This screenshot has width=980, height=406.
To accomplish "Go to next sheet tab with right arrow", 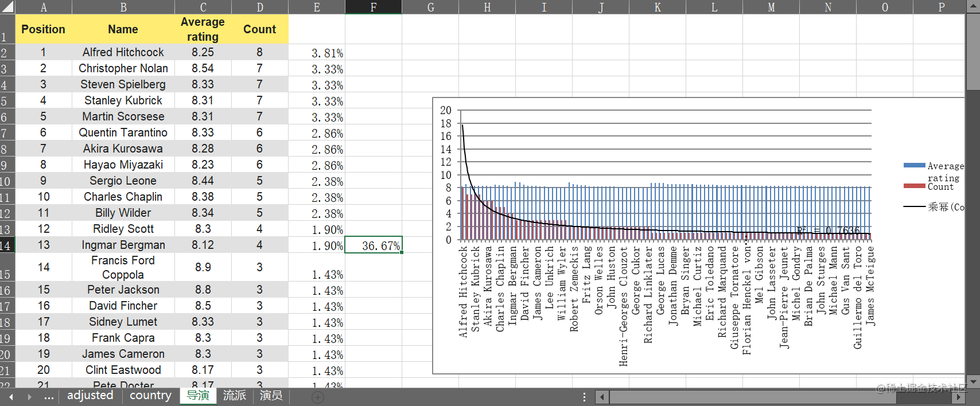I will (29, 397).
